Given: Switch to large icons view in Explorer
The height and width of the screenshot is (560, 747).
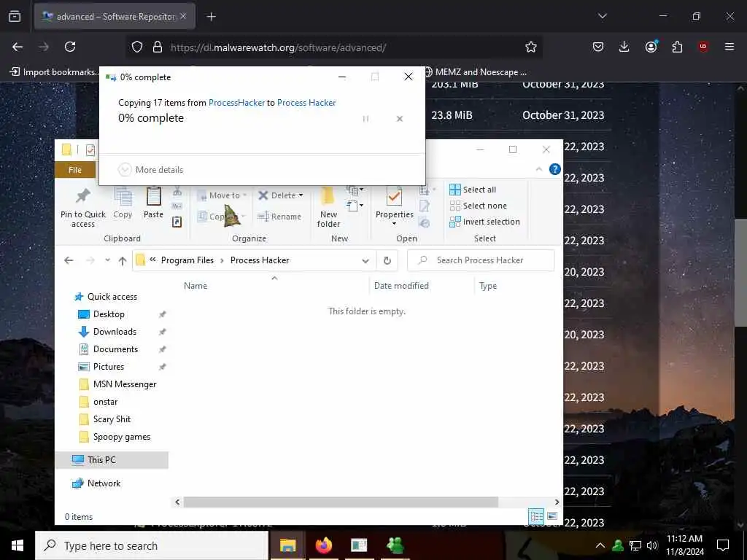Looking at the screenshot, I should [553, 516].
